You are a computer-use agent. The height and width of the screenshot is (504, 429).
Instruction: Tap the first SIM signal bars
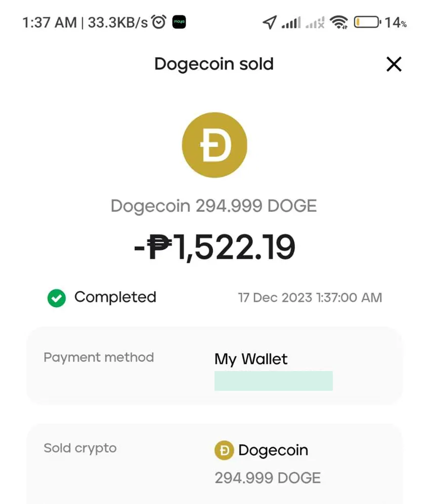[291, 23]
